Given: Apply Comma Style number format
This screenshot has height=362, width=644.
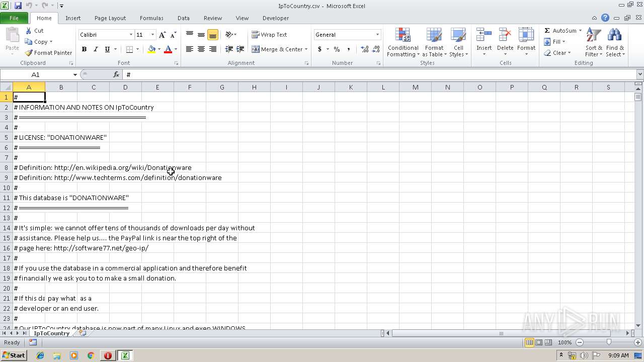Looking at the screenshot, I should click(348, 49).
